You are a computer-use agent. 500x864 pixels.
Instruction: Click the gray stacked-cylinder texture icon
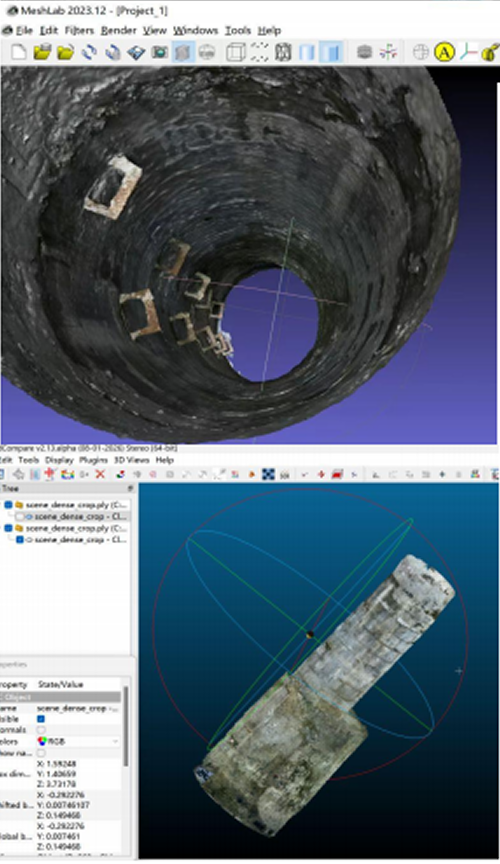[x=364, y=52]
